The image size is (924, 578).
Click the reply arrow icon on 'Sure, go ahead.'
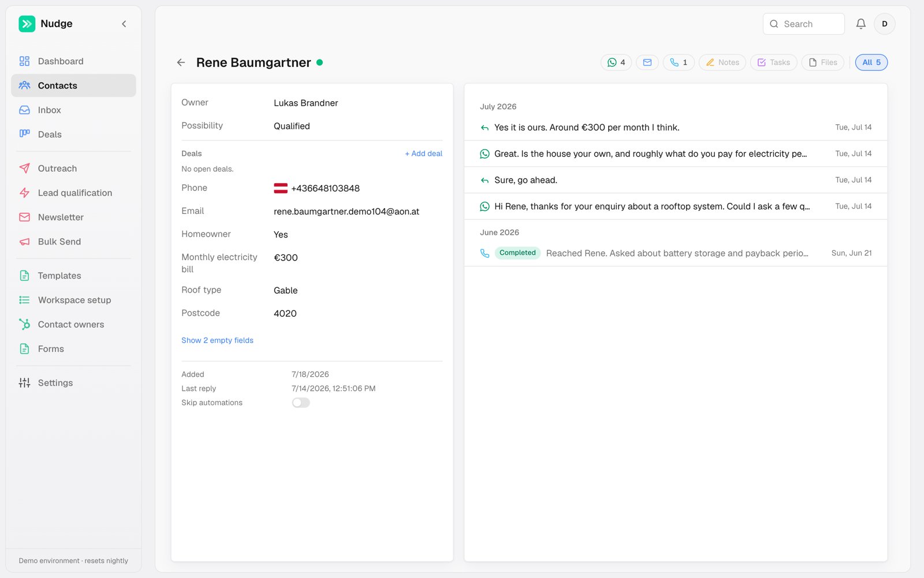[x=485, y=180]
